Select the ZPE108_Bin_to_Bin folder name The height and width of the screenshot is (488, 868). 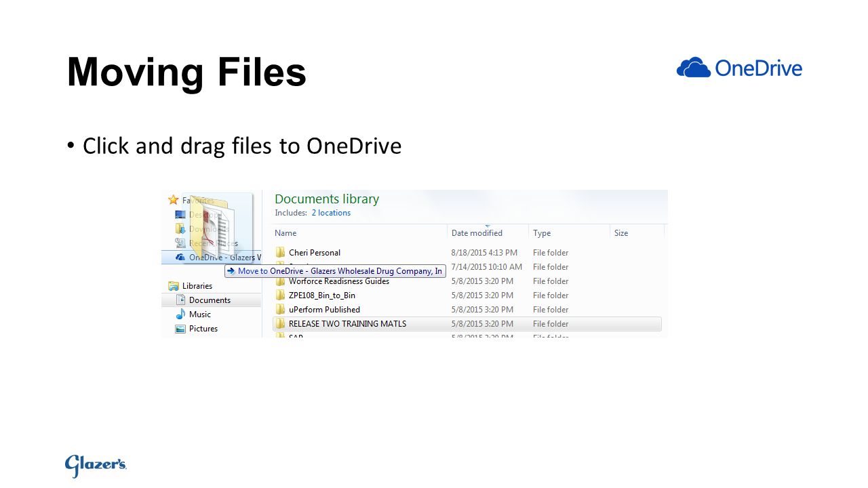click(x=322, y=296)
